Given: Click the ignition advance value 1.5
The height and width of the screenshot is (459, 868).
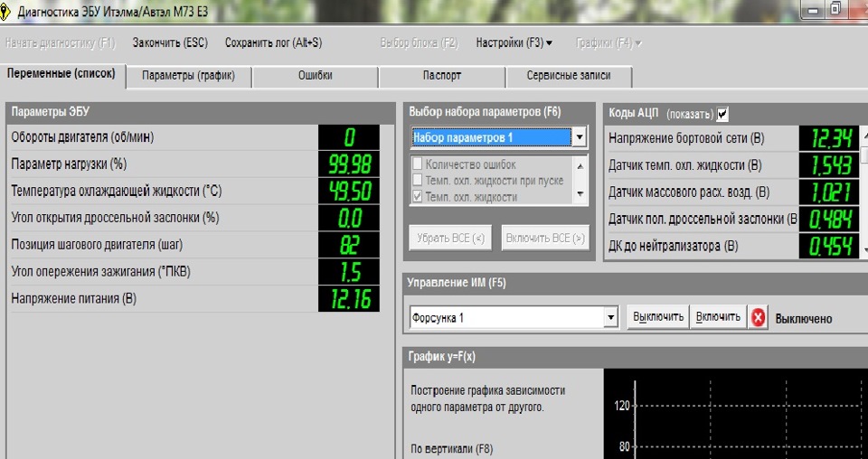Looking at the screenshot, I should tap(349, 272).
